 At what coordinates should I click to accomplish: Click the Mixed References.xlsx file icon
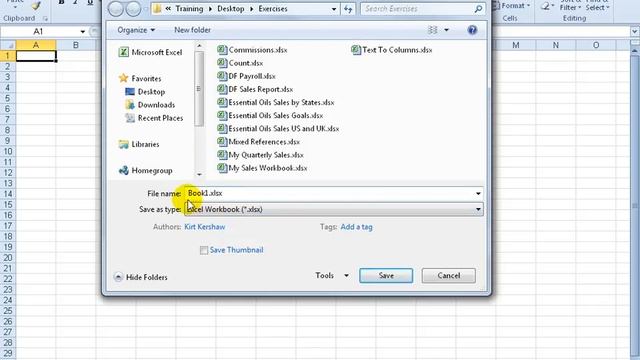(222, 142)
